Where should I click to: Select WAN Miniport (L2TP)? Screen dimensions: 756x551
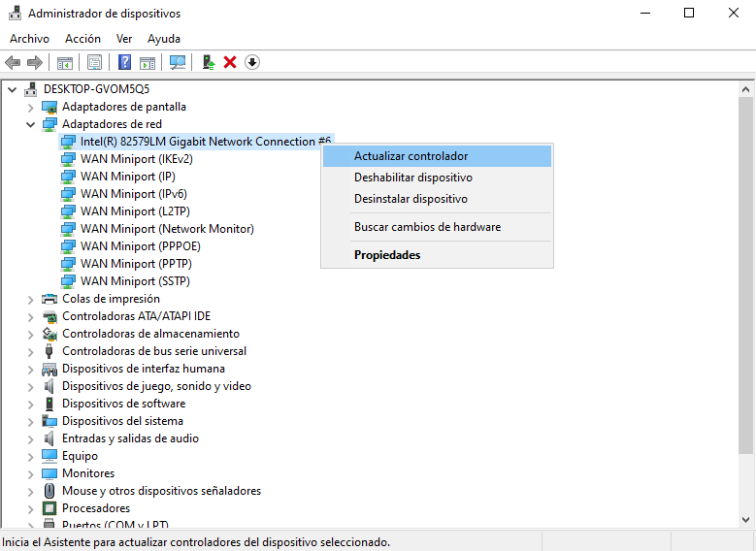point(135,211)
